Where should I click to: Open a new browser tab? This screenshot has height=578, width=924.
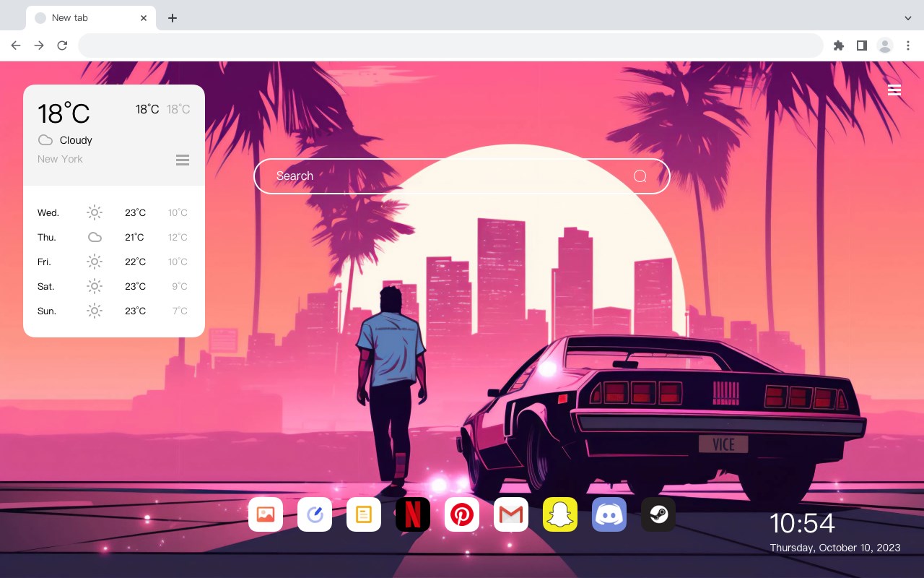[x=172, y=18]
